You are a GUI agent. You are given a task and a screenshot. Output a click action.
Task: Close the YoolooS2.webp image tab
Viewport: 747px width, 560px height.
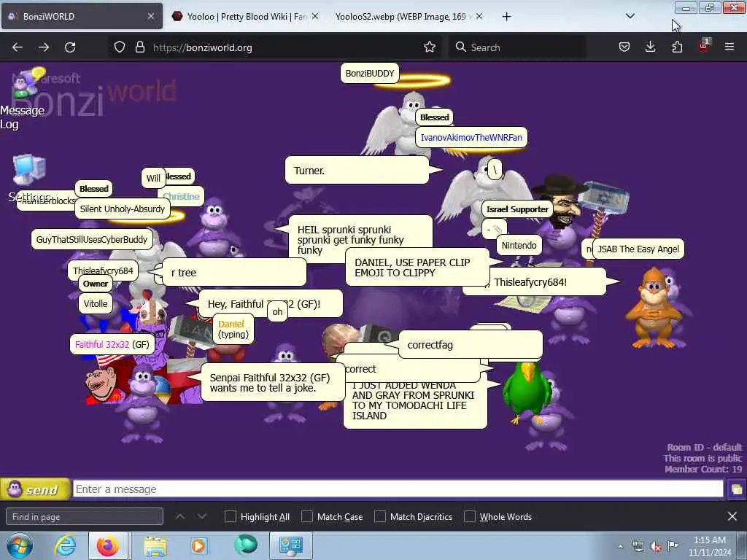click(479, 16)
